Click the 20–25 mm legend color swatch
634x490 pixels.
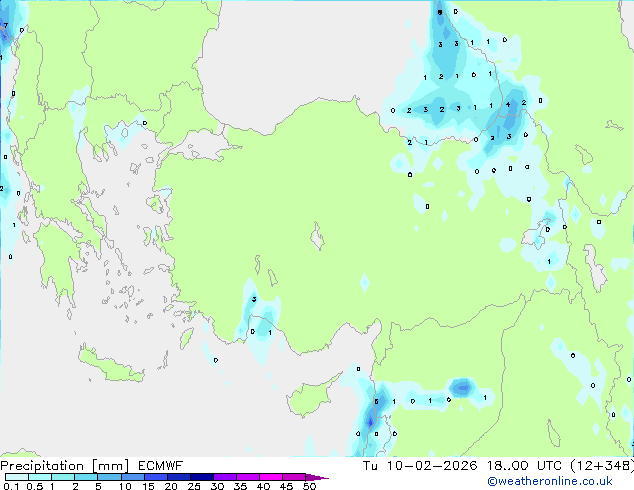pos(179,477)
